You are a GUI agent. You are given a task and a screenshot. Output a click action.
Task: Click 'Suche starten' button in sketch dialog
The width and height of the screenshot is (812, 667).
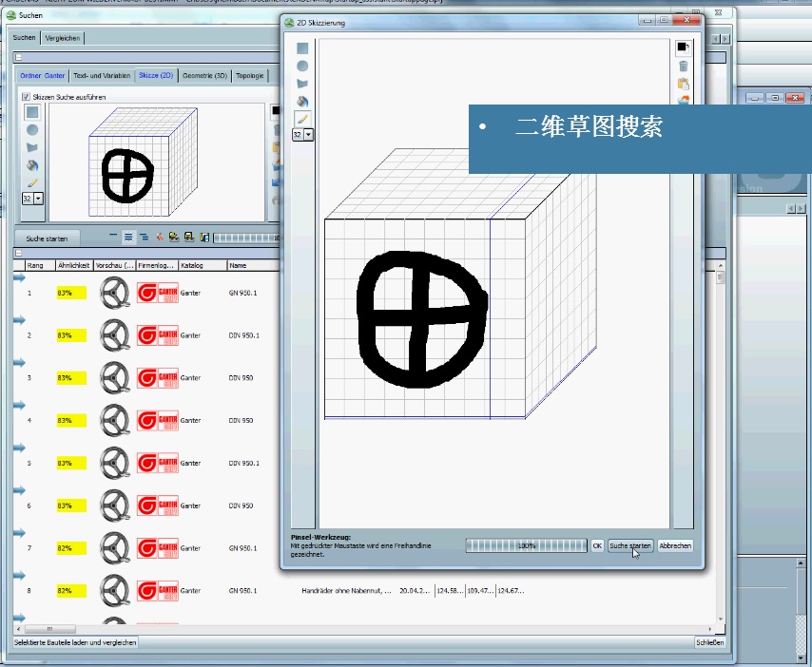(630, 546)
